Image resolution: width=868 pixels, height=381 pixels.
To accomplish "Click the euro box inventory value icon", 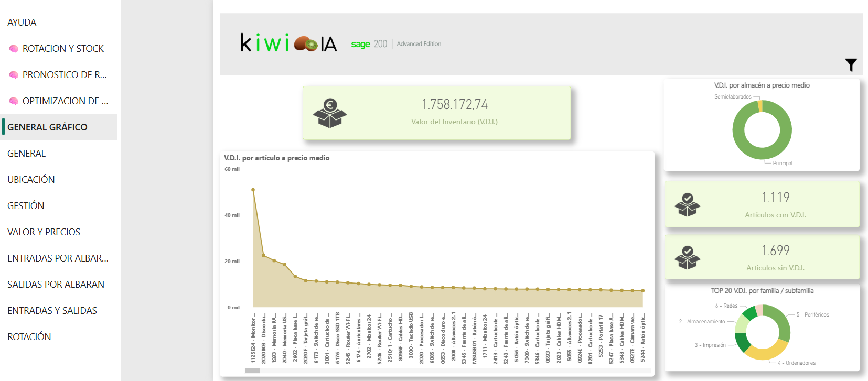I will (329, 113).
